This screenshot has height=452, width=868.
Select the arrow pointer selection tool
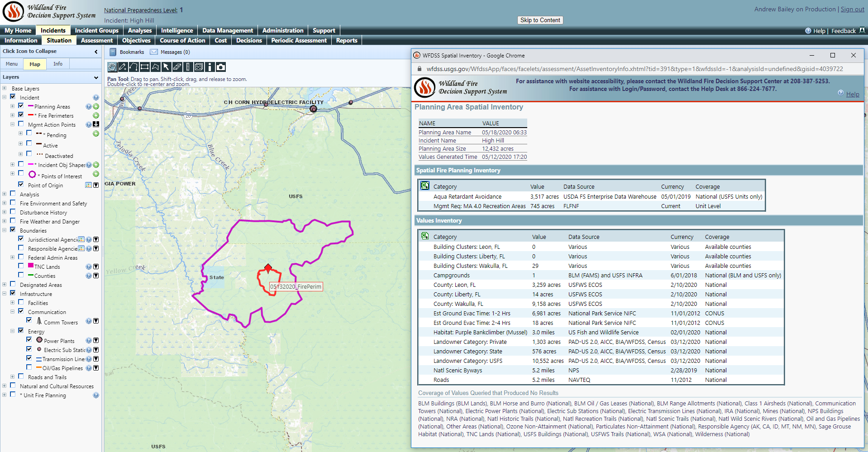pos(166,67)
